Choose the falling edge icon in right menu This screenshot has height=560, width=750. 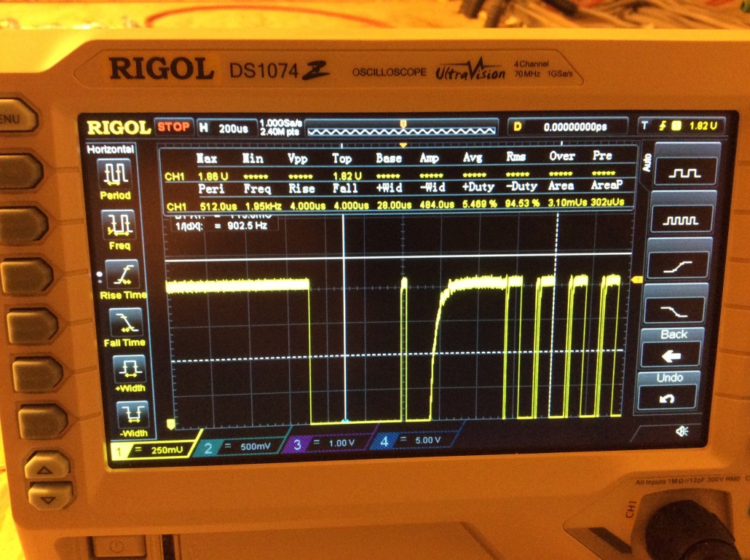(674, 310)
